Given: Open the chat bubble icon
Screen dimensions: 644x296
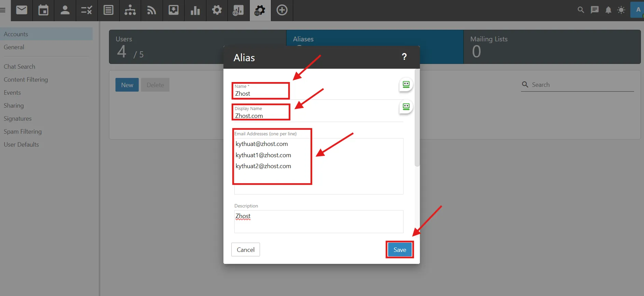Looking at the screenshot, I should coord(595,10).
